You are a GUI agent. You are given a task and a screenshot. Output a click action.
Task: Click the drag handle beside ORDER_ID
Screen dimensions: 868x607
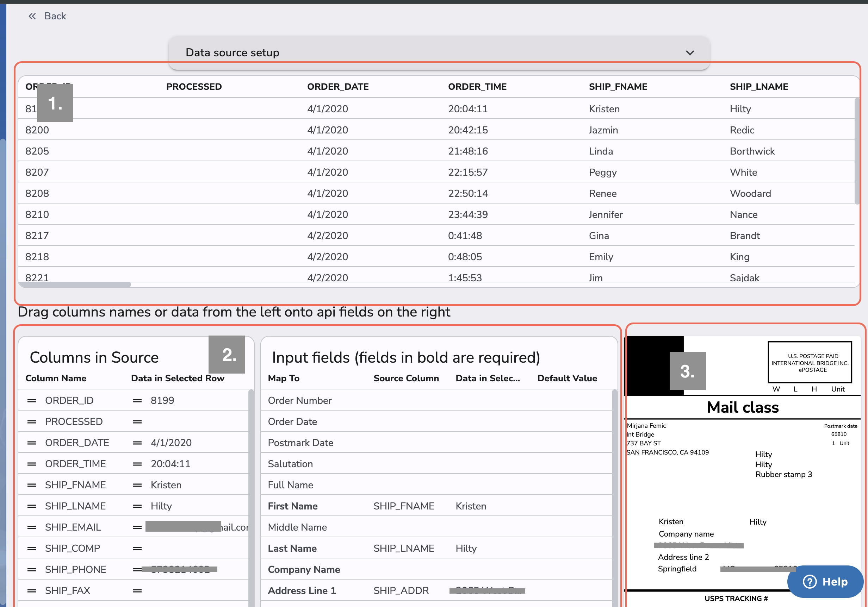(32, 400)
